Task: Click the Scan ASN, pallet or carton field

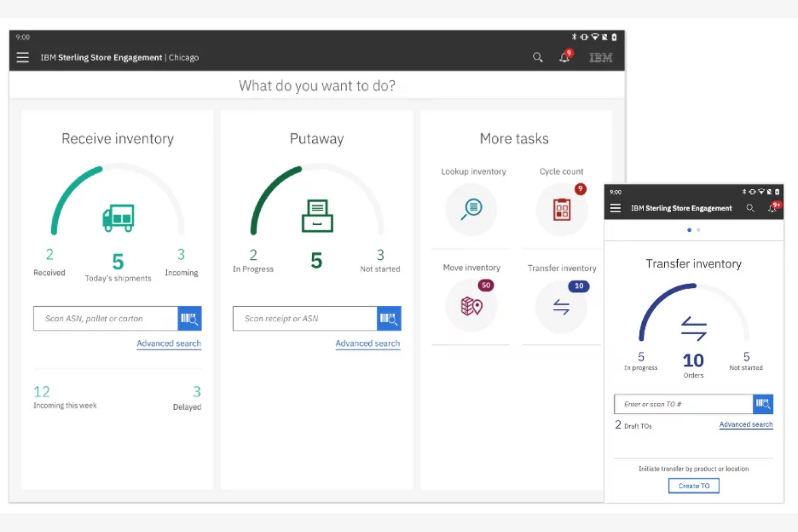Action: coord(105,319)
